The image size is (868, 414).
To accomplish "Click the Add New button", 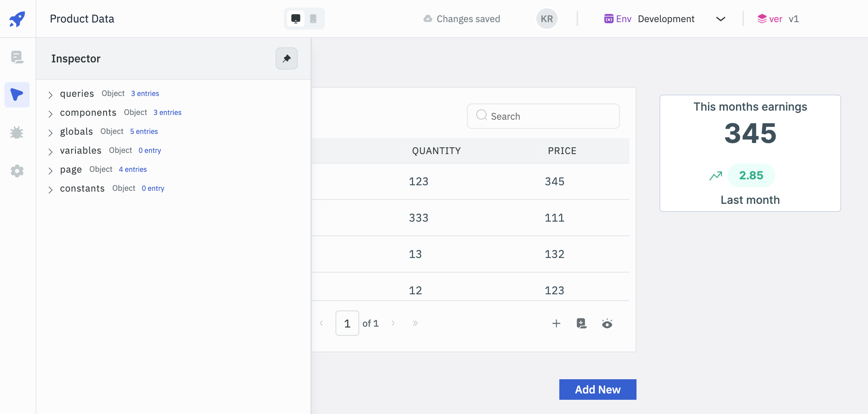I will click(x=597, y=390).
